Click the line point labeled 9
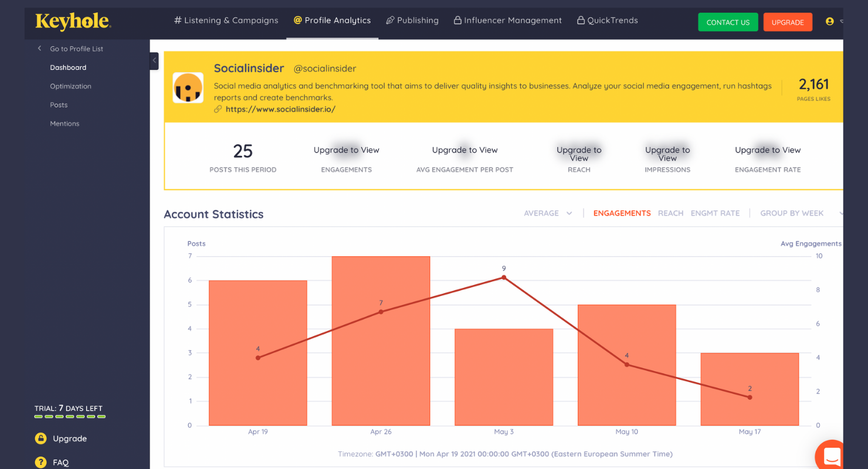The width and height of the screenshot is (868, 469). 504,277
